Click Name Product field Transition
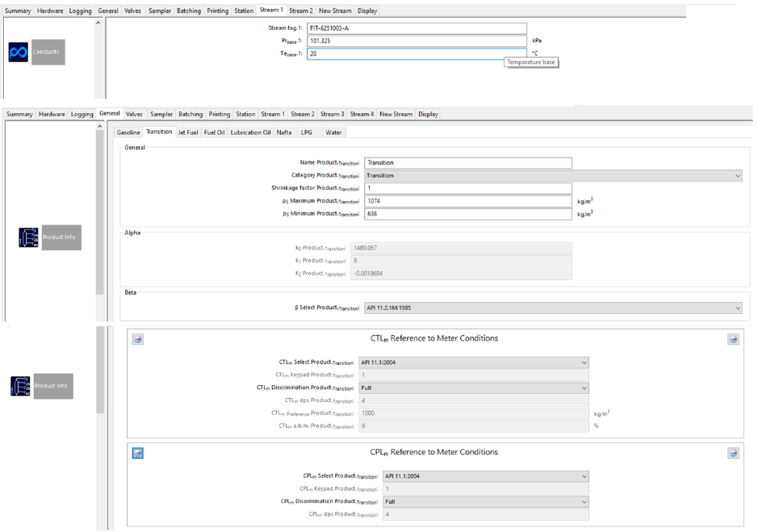 tap(468, 163)
